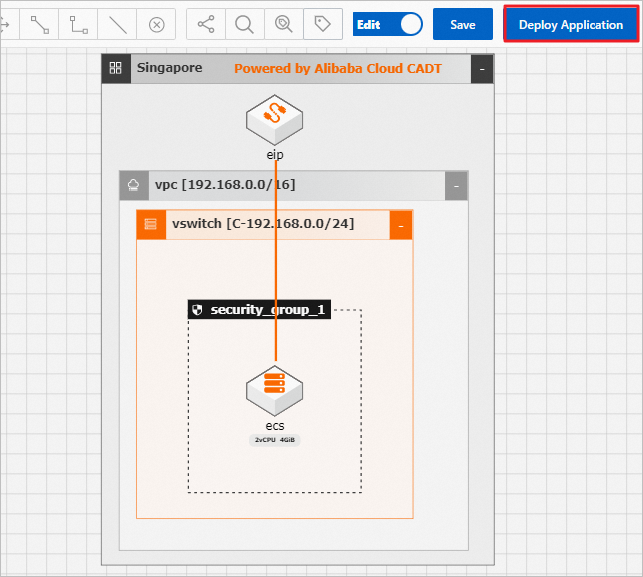This screenshot has width=643, height=577.
Task: Click the vswitch [C-192.168.0.0/24] title
Action: tap(263, 224)
